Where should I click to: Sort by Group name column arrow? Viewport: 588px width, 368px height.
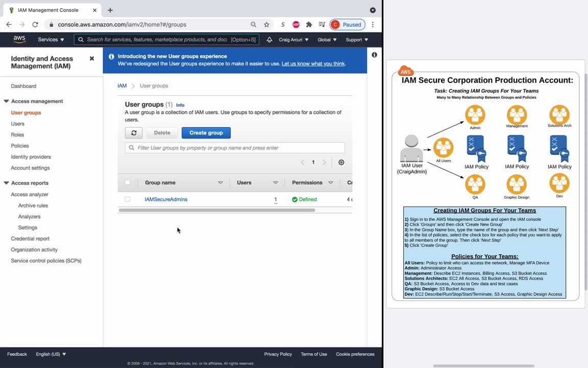[220, 182]
